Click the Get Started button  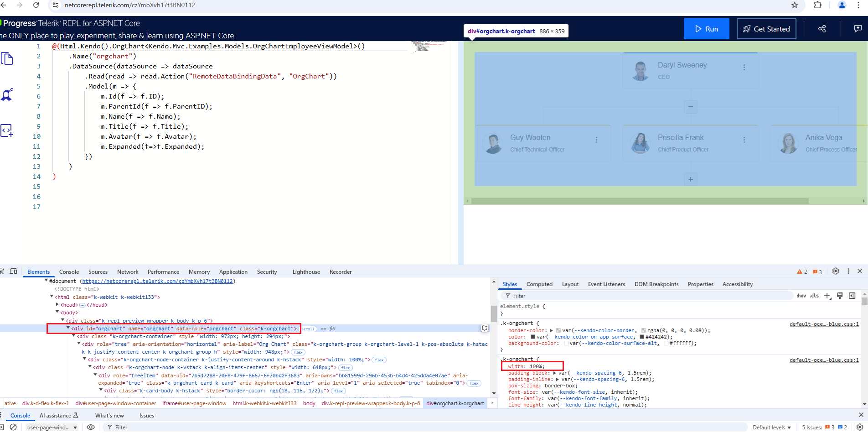766,29
